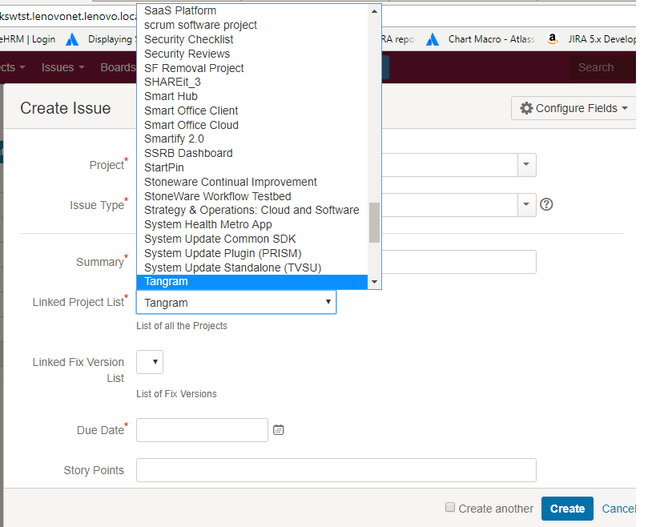Select System Update Standalone (TVSU) option
Screen dimensions: 656x527
(x=252, y=267)
